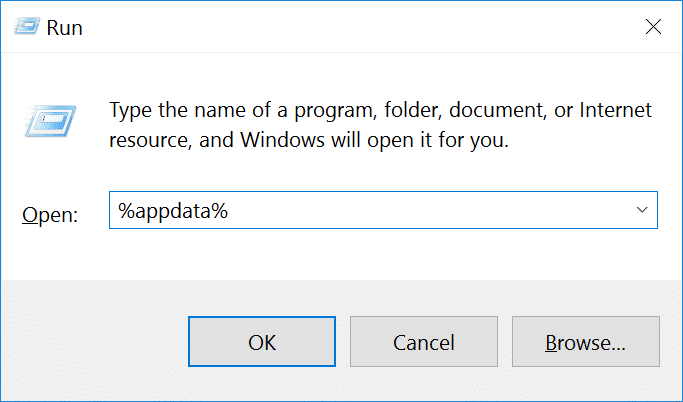The height and width of the screenshot is (402, 683).
Task: Click the "Open:" label
Action: [50, 215]
